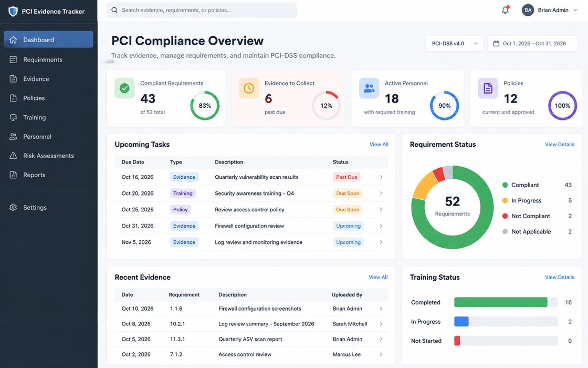Click the Not Compliant legend label
This screenshot has width=588, height=368.
coord(531,216)
